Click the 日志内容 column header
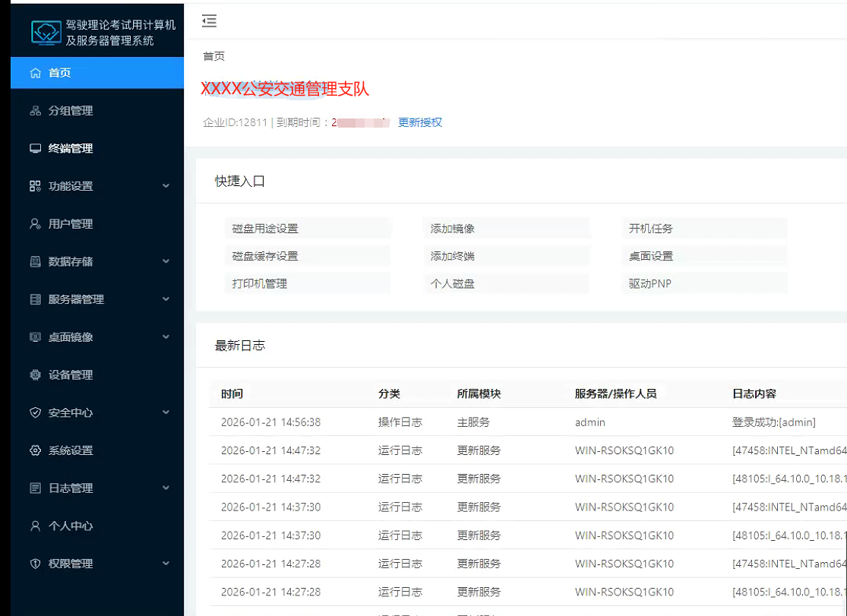 click(x=754, y=394)
